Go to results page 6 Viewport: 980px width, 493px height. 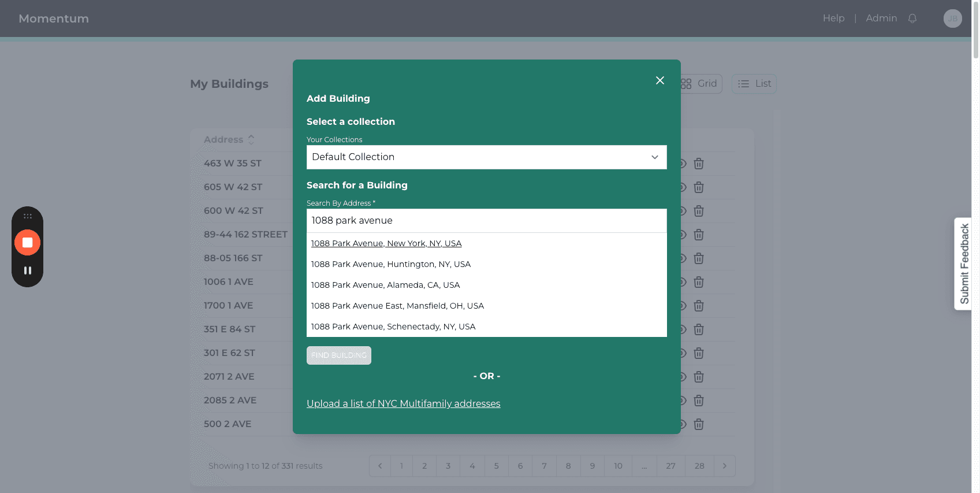(x=520, y=466)
